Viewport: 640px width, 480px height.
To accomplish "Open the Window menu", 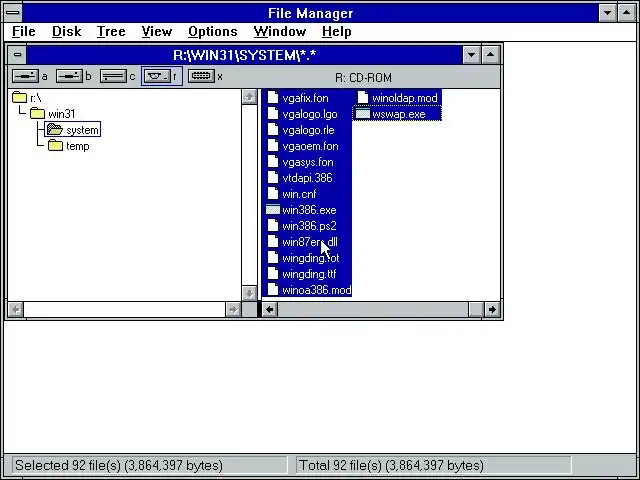I will (x=280, y=31).
